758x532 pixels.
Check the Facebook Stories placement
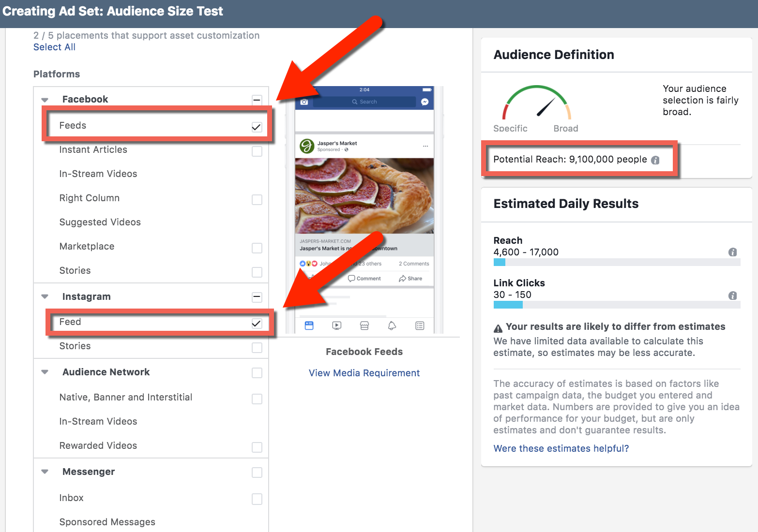click(x=257, y=272)
